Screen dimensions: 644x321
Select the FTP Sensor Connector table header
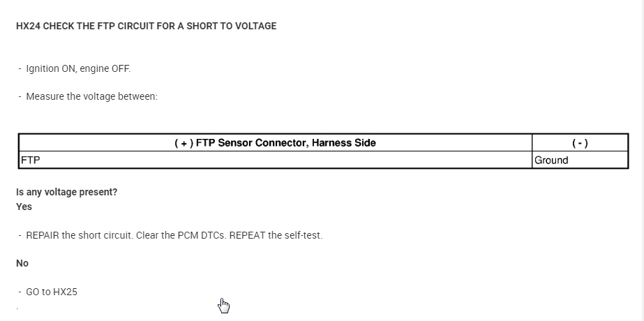tap(275, 143)
